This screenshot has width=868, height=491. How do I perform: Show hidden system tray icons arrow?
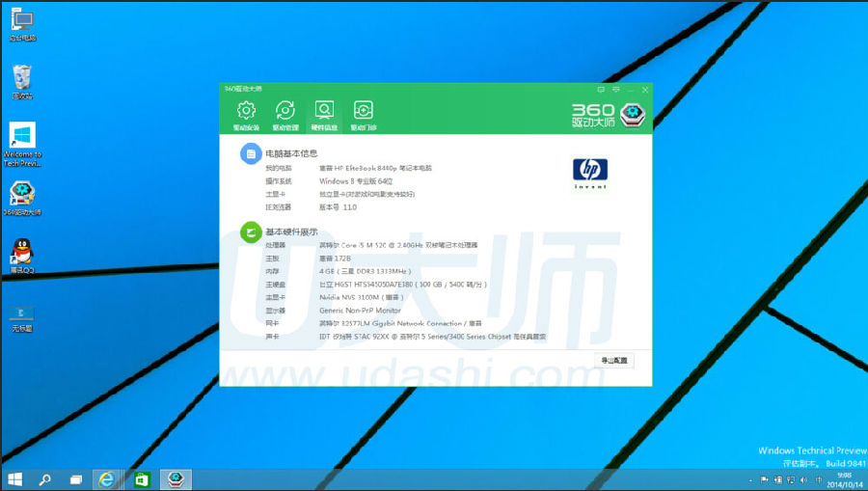click(x=751, y=479)
